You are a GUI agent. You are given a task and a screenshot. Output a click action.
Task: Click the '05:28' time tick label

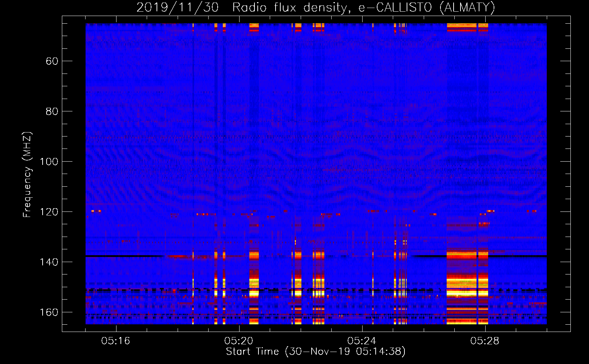[x=485, y=341]
